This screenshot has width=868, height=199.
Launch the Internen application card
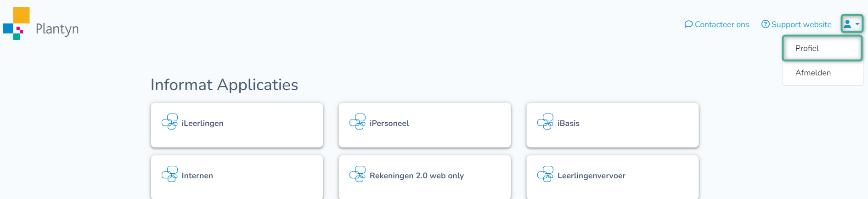click(x=237, y=177)
